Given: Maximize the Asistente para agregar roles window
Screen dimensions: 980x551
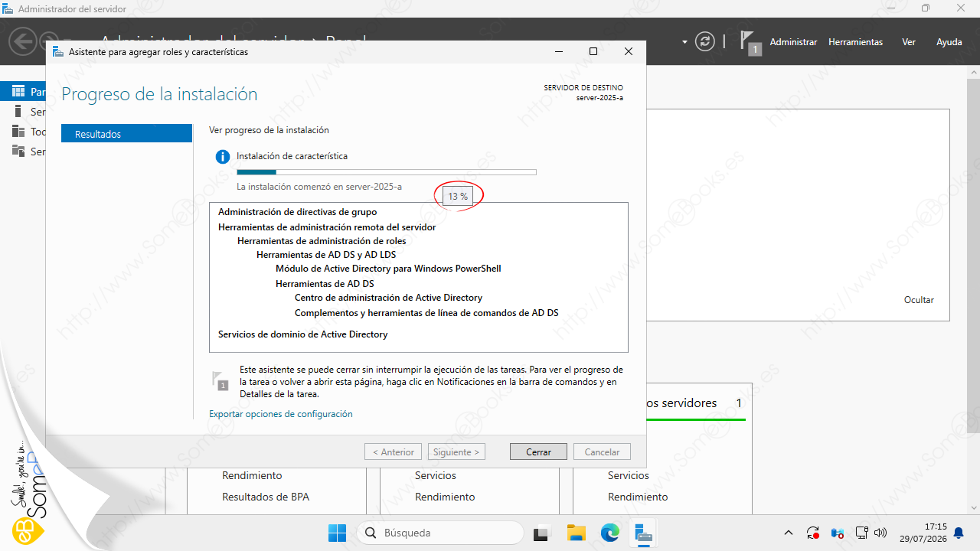Looking at the screenshot, I should coord(593,51).
